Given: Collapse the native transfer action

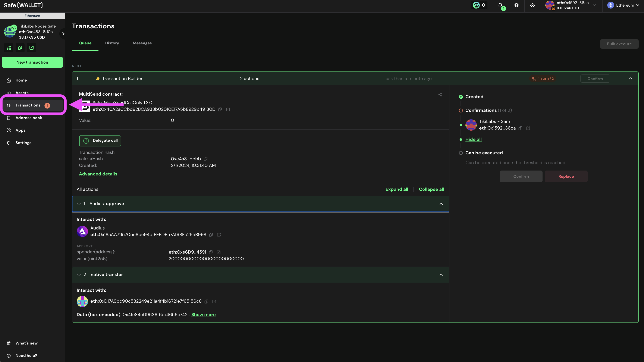Looking at the screenshot, I should [x=441, y=275].
